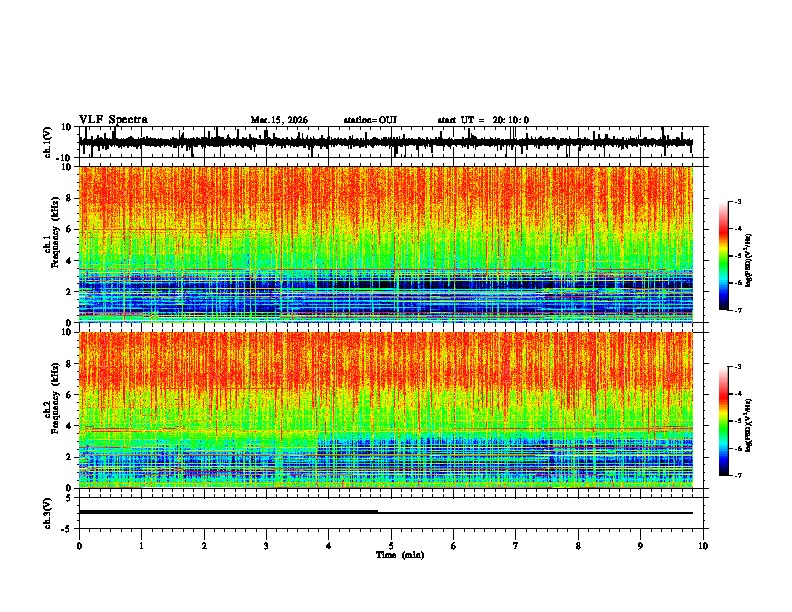Click the "4" kHz tick on ch.1 frequency axis
The width and height of the screenshot is (792, 612).
[x=69, y=261]
